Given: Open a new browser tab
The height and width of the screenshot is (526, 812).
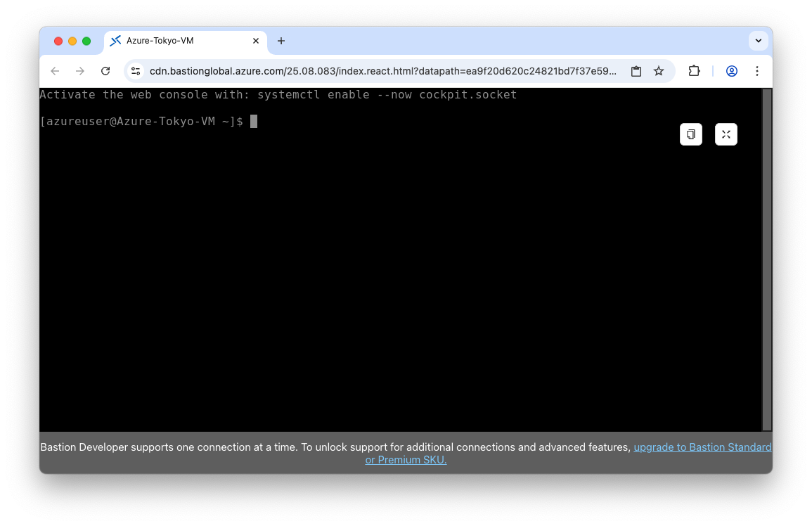Looking at the screenshot, I should pyautogui.click(x=281, y=41).
